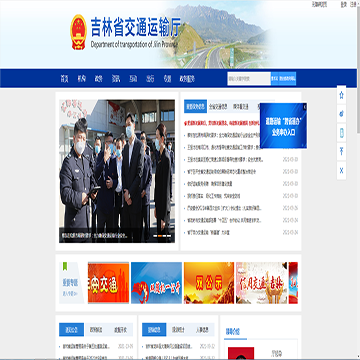Open 资讯 in the navigation bar
360x360 pixels.
(x=116, y=79)
